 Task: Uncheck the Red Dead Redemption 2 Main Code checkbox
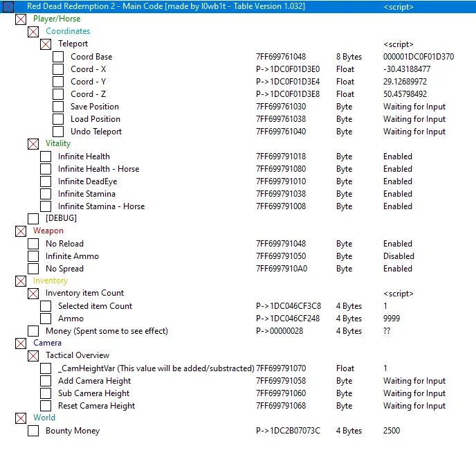coord(8,6)
